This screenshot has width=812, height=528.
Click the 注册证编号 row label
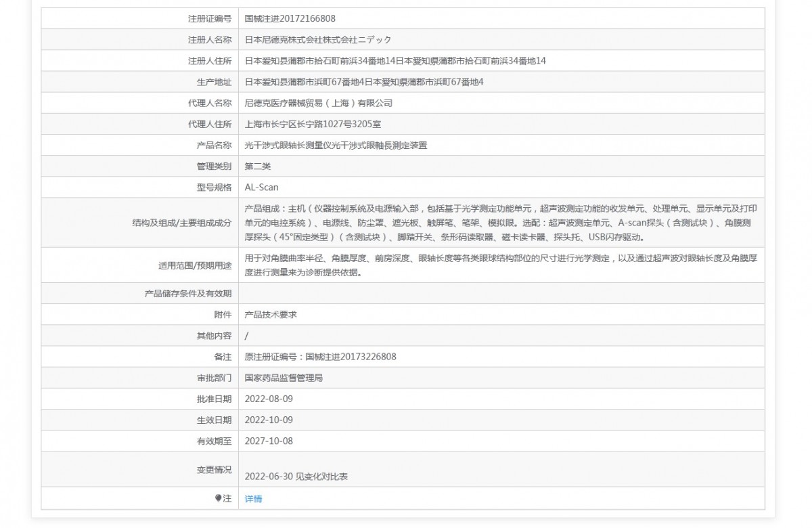pyautogui.click(x=209, y=19)
